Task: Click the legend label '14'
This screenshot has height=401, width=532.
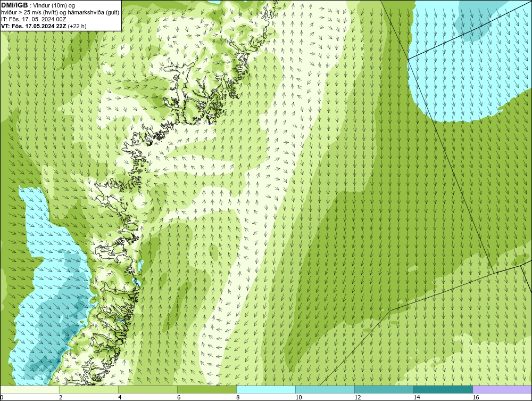Action: (417, 397)
